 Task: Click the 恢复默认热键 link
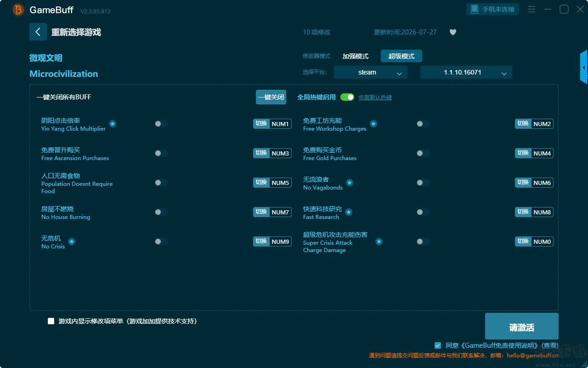375,98
